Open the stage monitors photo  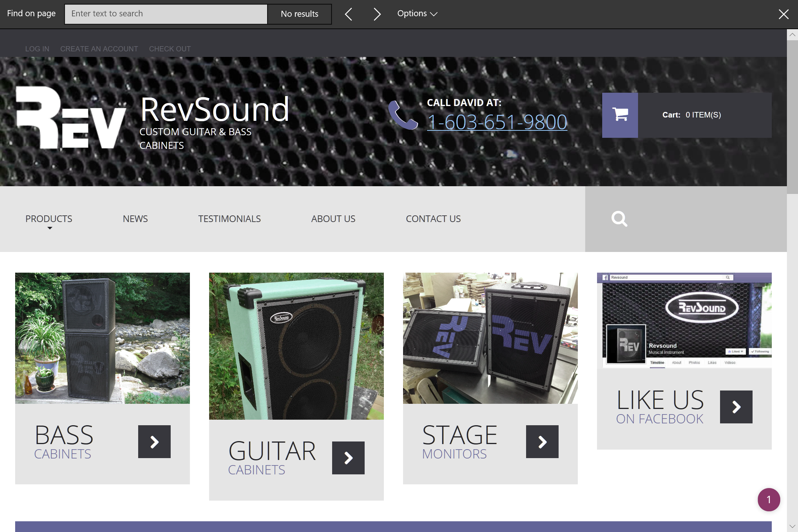click(x=490, y=338)
